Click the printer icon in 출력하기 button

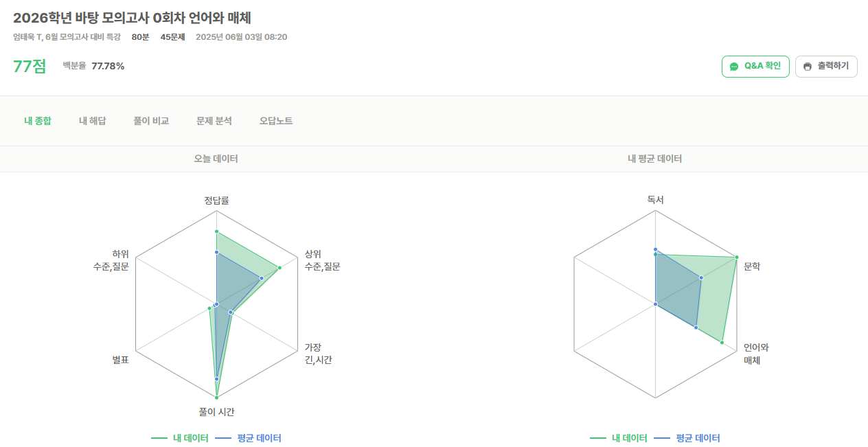point(808,67)
